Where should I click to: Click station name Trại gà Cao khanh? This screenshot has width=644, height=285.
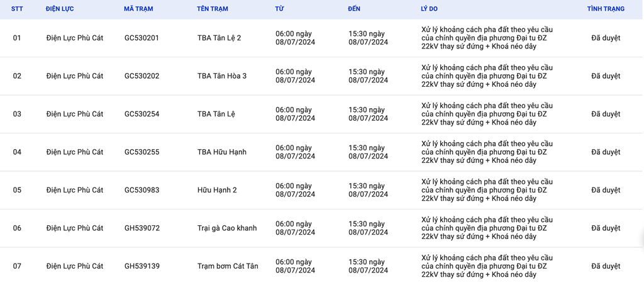click(227, 228)
